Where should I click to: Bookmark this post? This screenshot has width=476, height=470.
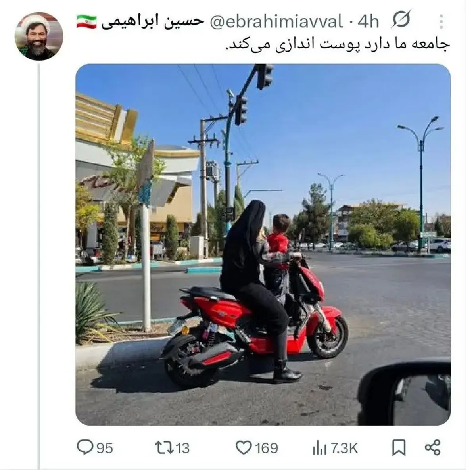[x=399, y=448]
